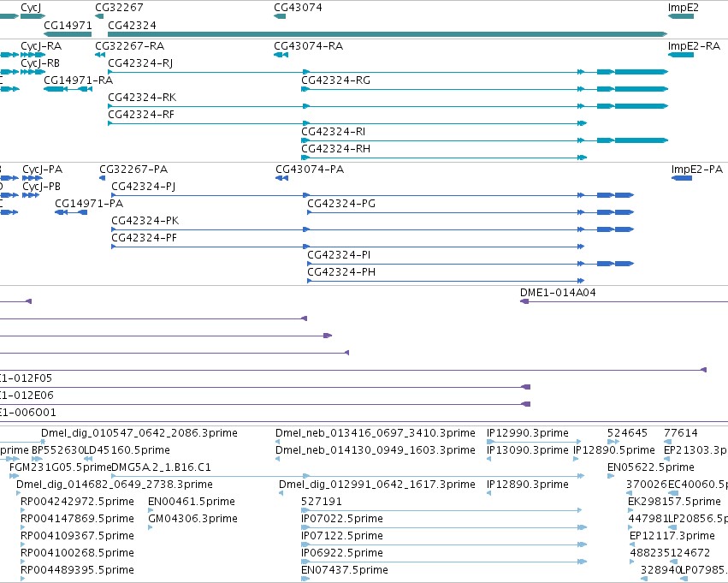Click CG32267-PA protein label
Image resolution: width=728 pixels, height=583 pixels.
[133, 170]
